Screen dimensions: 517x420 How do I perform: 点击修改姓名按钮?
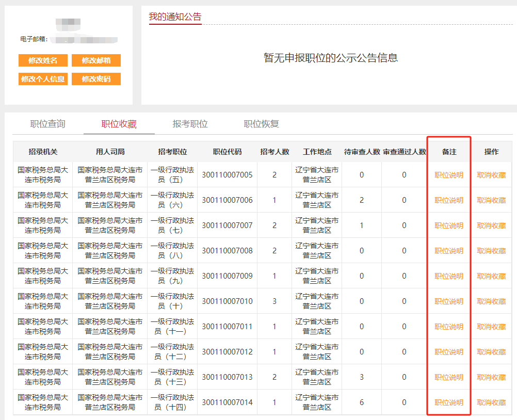pyautogui.click(x=42, y=60)
